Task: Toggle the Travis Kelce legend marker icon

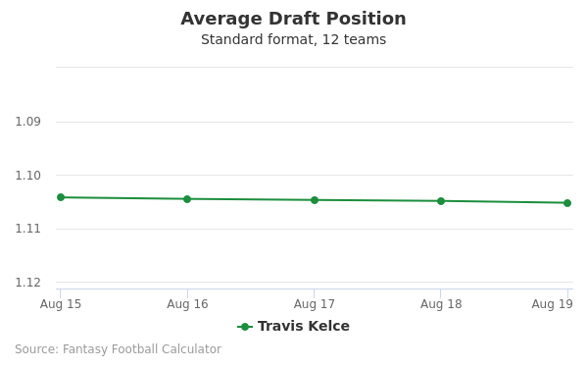Action: tap(245, 327)
